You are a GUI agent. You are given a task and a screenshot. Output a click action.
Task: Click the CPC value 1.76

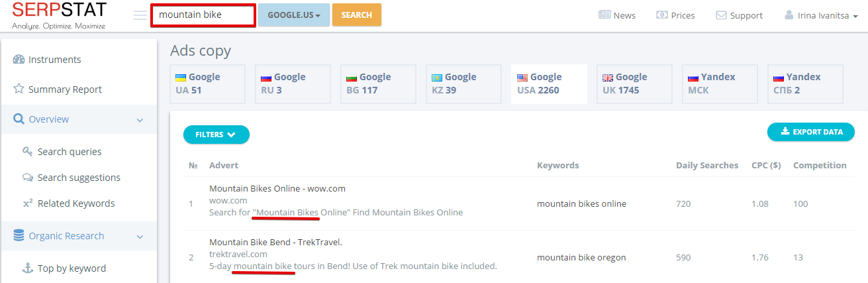(760, 257)
